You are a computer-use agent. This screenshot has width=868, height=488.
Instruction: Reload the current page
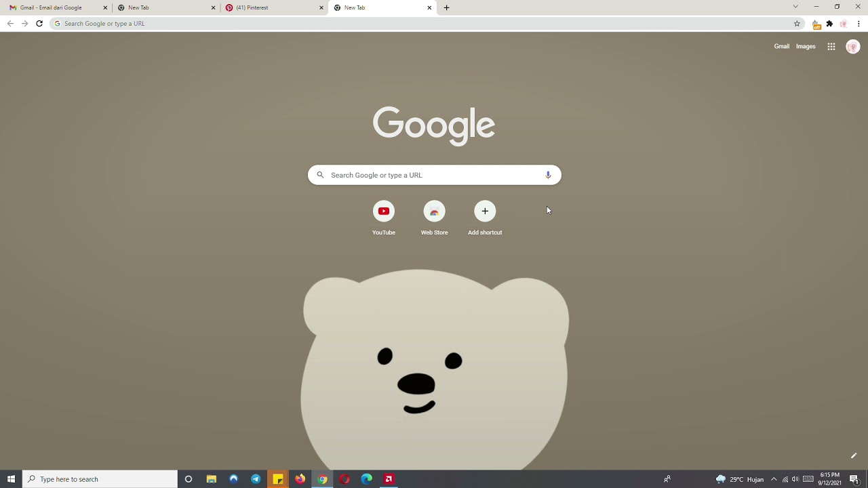[x=39, y=24]
